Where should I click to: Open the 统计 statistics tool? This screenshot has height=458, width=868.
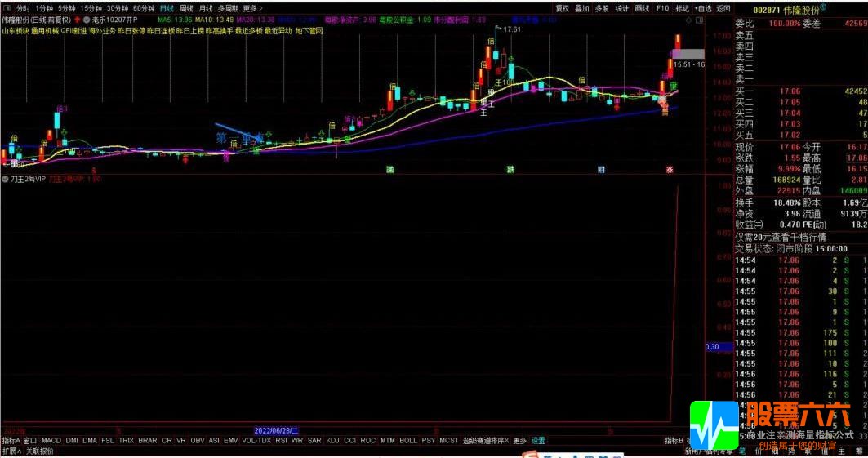tap(622, 8)
